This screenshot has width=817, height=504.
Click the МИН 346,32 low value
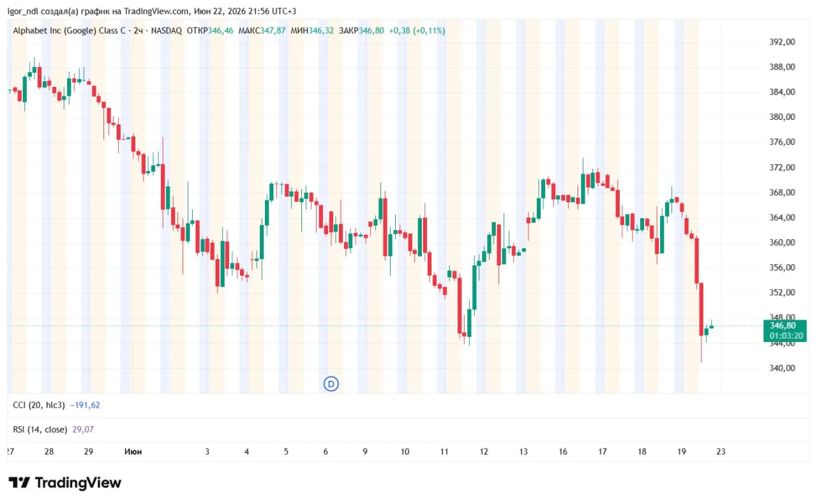coord(312,30)
